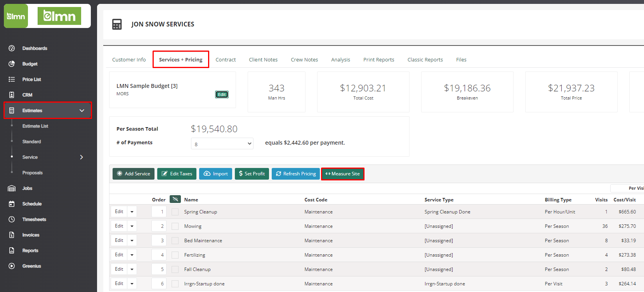This screenshot has width=644, height=292.
Task: Click the Schedule calendar icon
Action: click(12, 204)
